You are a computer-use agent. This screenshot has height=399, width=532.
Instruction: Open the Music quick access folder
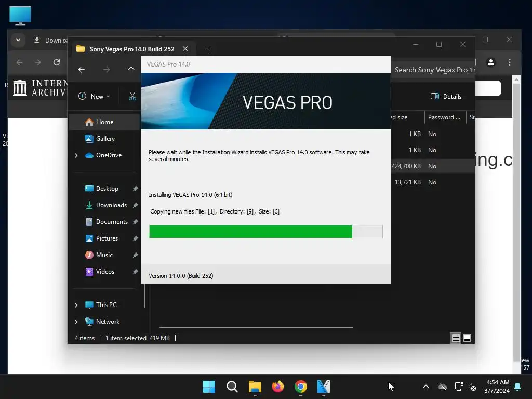coord(104,255)
